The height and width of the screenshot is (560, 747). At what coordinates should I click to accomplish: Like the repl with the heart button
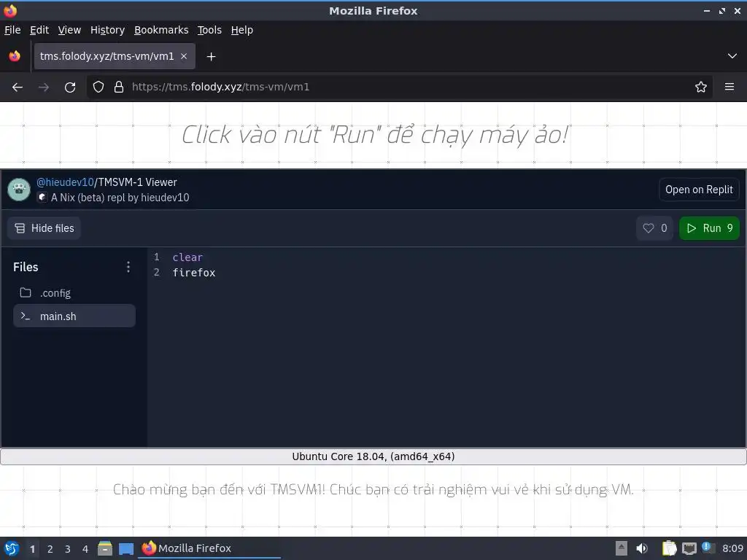(x=654, y=228)
